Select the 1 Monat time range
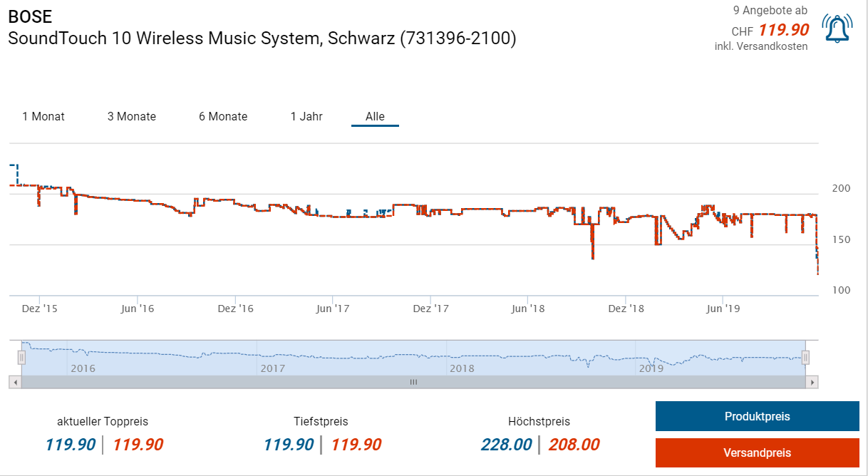The height and width of the screenshot is (476, 868). point(43,117)
